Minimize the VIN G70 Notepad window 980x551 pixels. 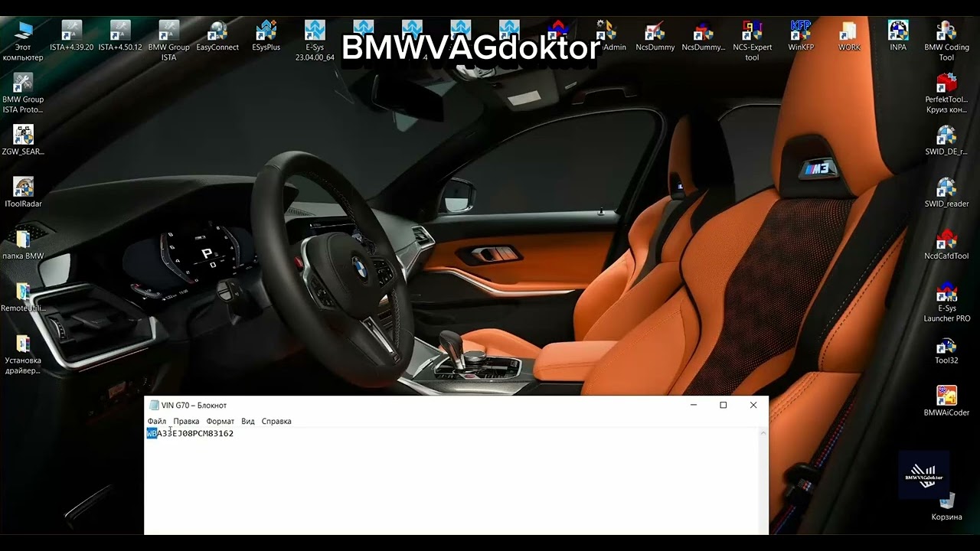point(694,405)
